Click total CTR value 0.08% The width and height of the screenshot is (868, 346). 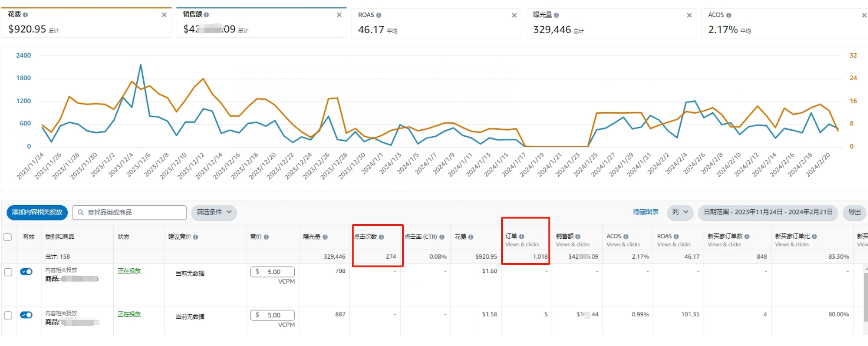click(x=438, y=257)
